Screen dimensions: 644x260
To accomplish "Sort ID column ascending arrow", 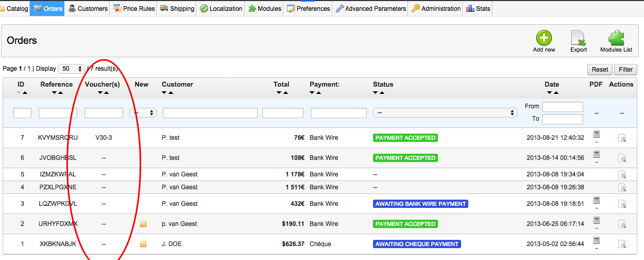I will pyautogui.click(x=25, y=93).
